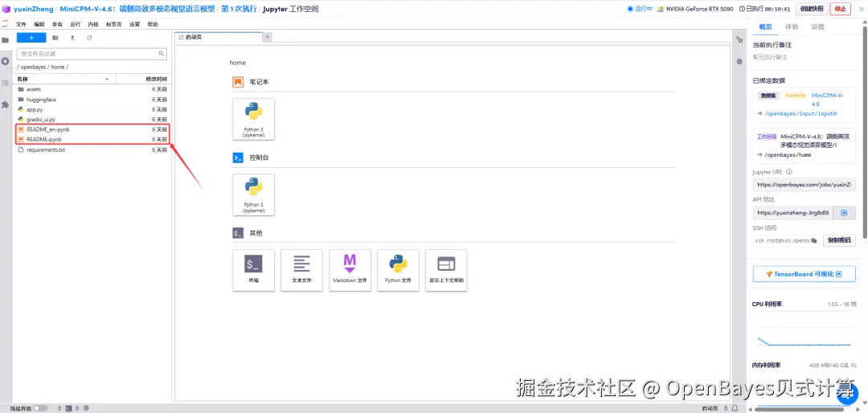
Task: Click the 复制密码 button
Action: (x=839, y=241)
